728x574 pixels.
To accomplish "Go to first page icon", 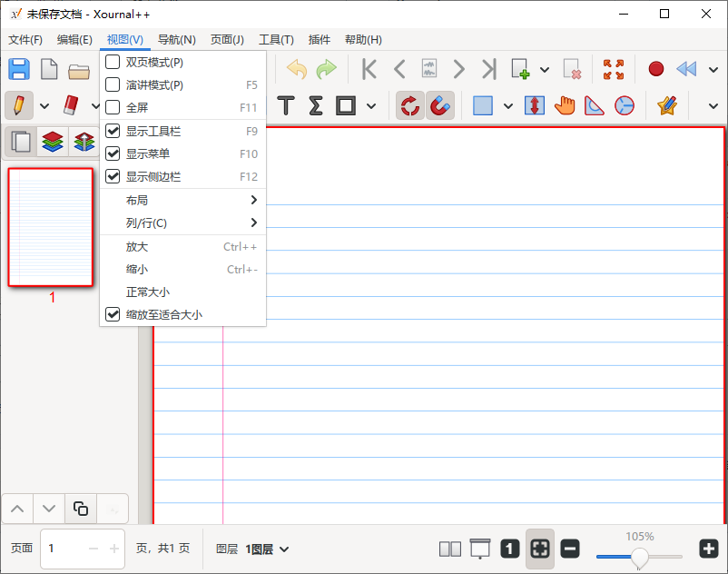I will (369, 70).
